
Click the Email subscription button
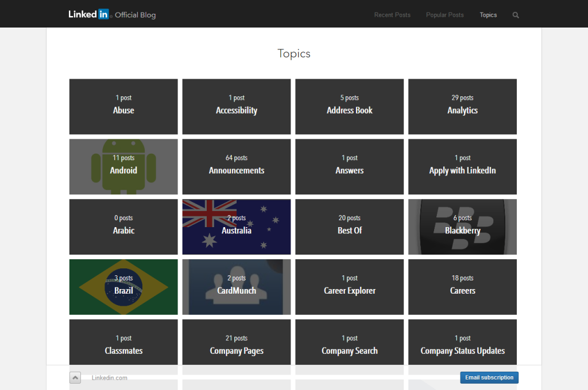tap(489, 377)
